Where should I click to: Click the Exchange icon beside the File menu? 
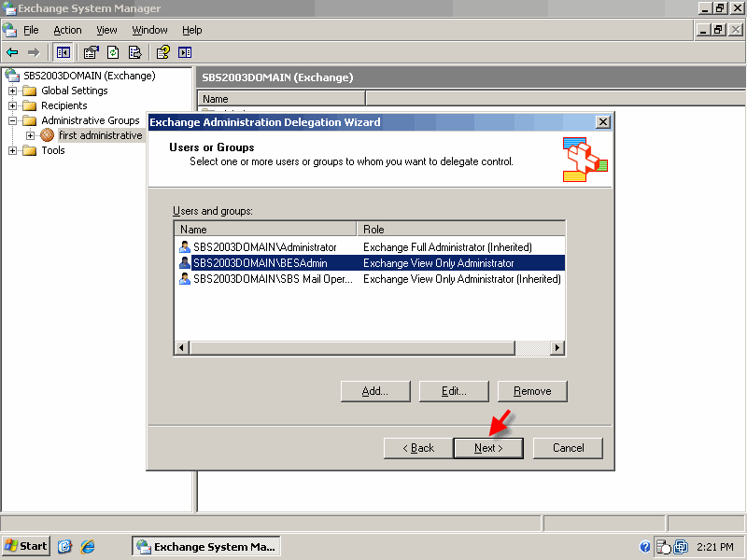pos(9,30)
